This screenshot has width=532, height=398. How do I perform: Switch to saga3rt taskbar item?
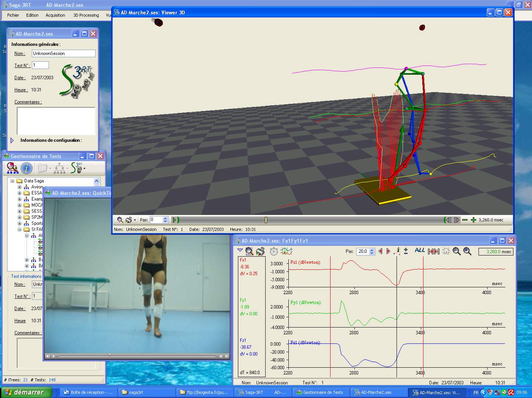point(146,392)
